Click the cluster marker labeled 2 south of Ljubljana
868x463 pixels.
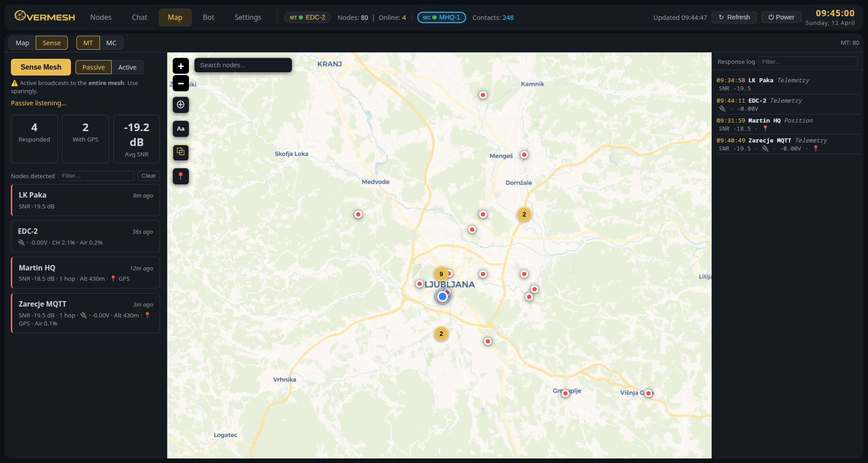click(441, 334)
